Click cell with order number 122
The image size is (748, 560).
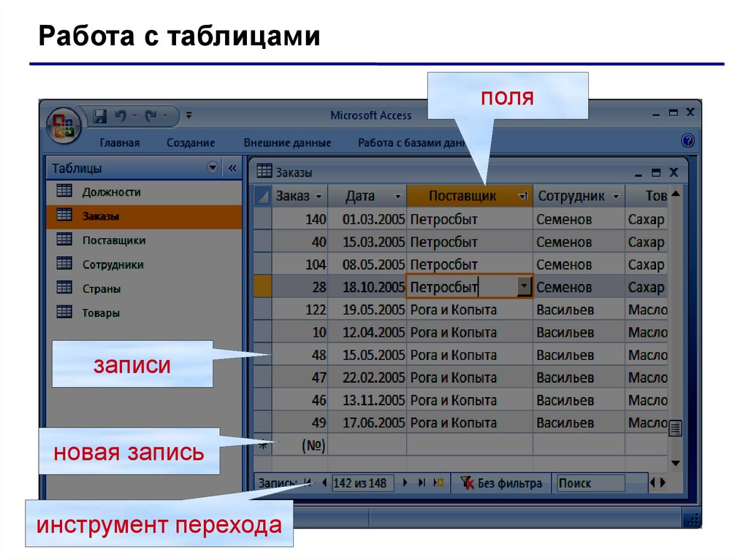300,310
